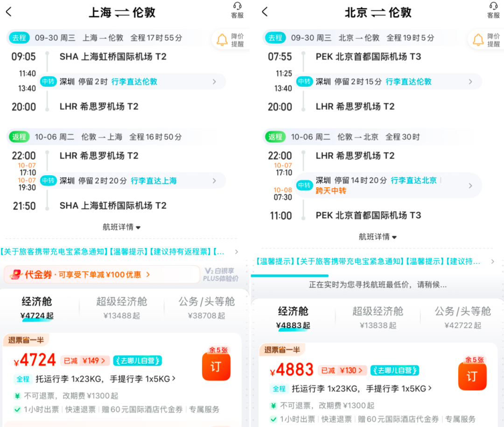
Task: Open 已减 ¥130 discount details
Action: point(342,371)
